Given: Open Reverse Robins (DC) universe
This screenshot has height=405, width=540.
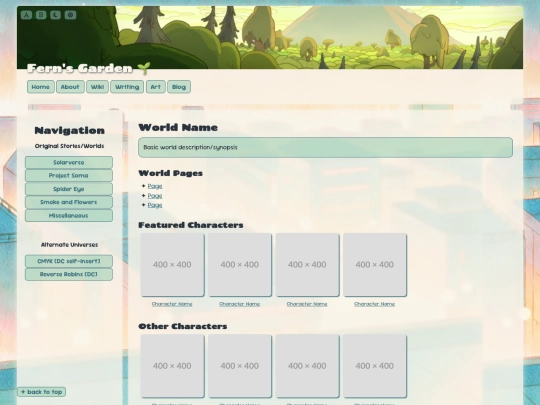Looking at the screenshot, I should tap(69, 274).
